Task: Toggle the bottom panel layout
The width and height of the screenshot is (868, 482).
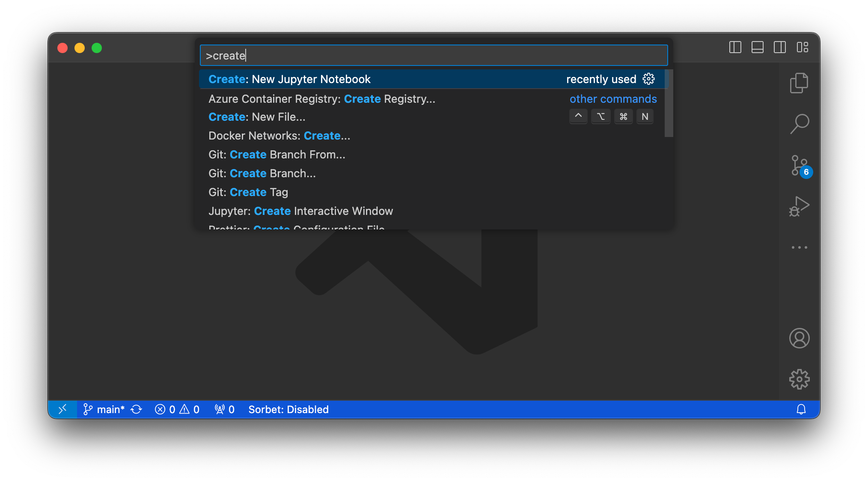Action: tap(757, 47)
